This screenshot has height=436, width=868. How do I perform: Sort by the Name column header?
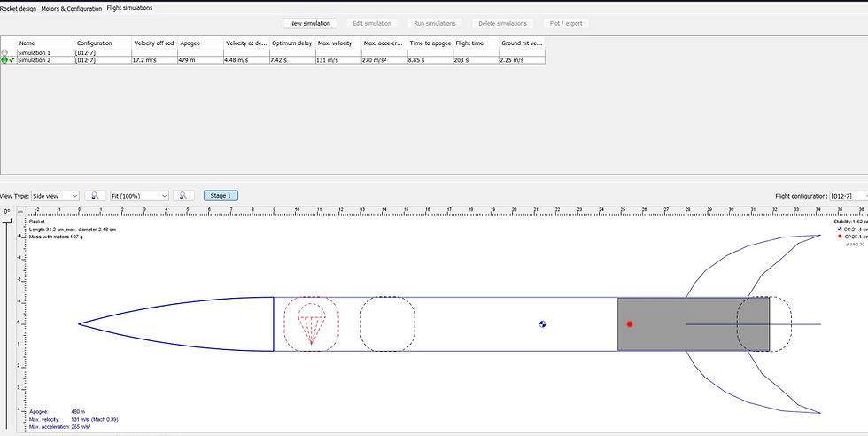(45, 43)
